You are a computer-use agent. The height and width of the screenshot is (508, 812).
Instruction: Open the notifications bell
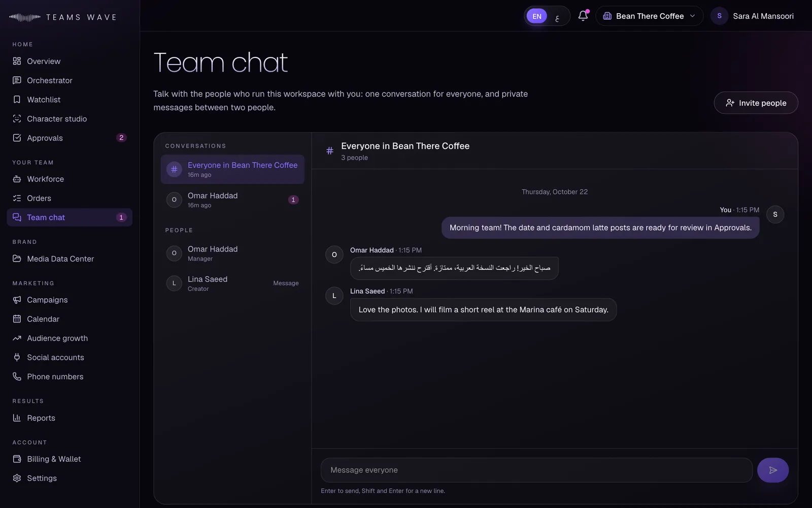[583, 16]
